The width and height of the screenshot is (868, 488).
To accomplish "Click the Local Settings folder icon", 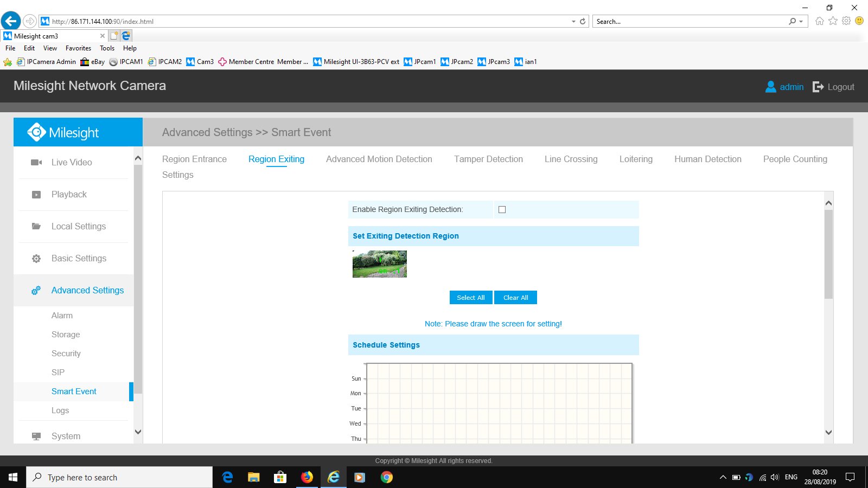I will click(x=36, y=227).
